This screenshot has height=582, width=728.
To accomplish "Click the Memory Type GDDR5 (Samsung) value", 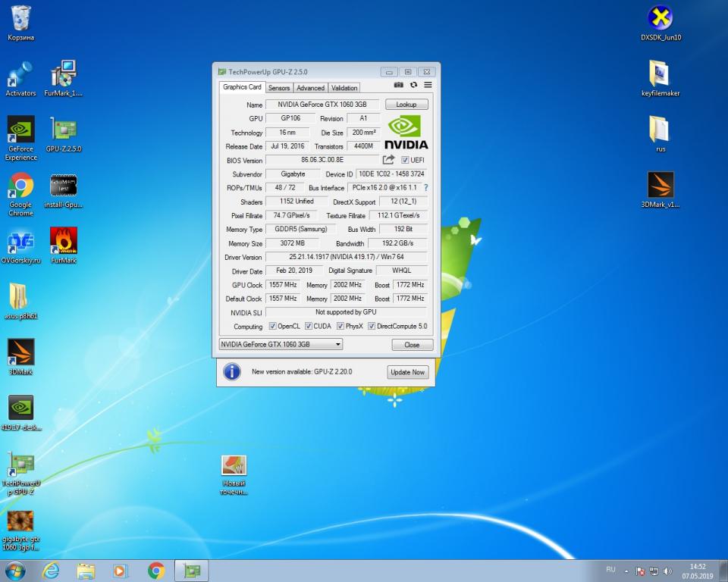I will [x=300, y=230].
